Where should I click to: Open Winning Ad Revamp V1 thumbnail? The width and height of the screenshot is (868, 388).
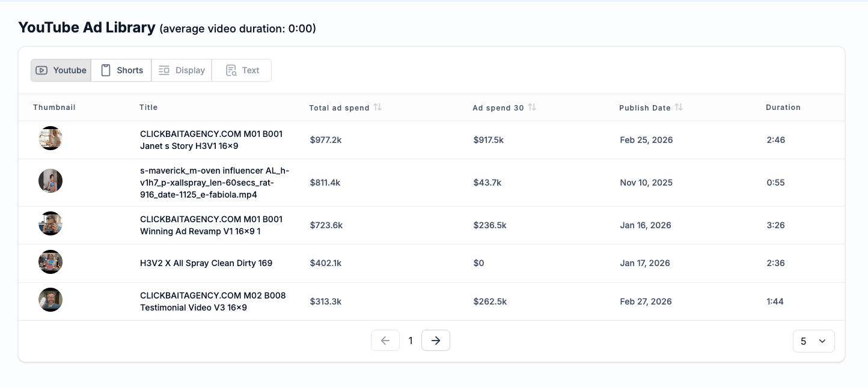pyautogui.click(x=50, y=223)
